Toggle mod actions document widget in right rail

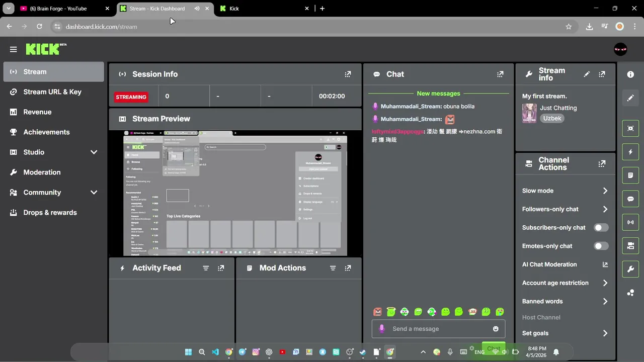click(630, 175)
